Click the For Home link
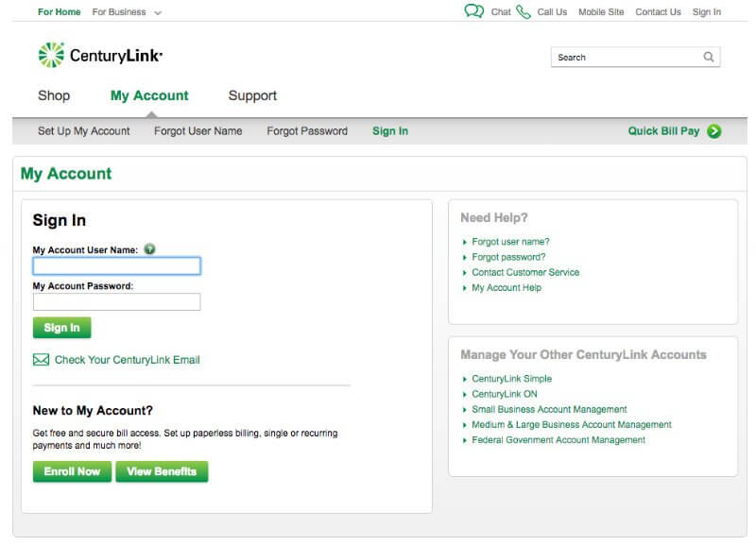The width and height of the screenshot is (756, 545). 60,12
